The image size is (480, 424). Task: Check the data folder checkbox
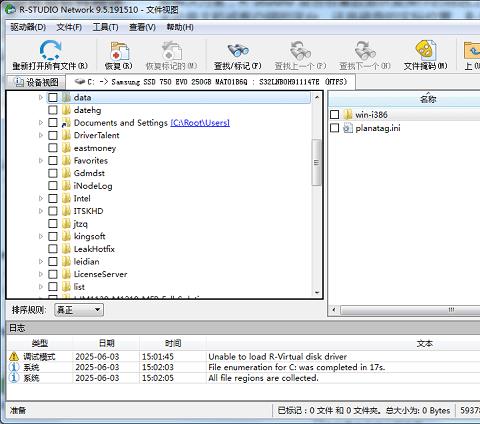click(x=53, y=97)
